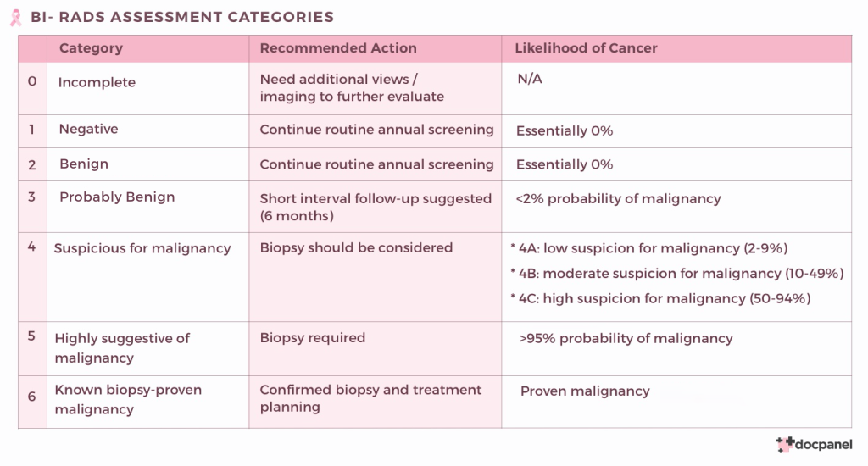Click the pink ribbon icon
The image size is (868, 466).
tap(15, 18)
